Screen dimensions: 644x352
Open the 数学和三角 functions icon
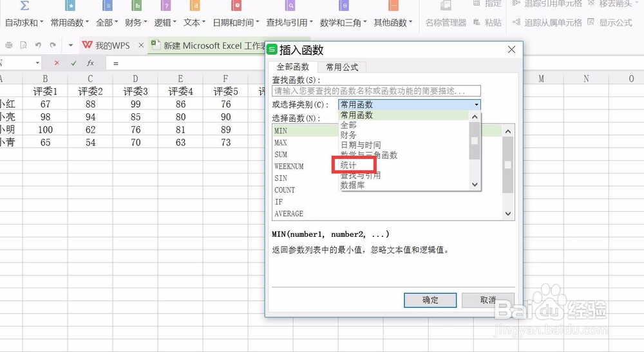pos(344,5)
